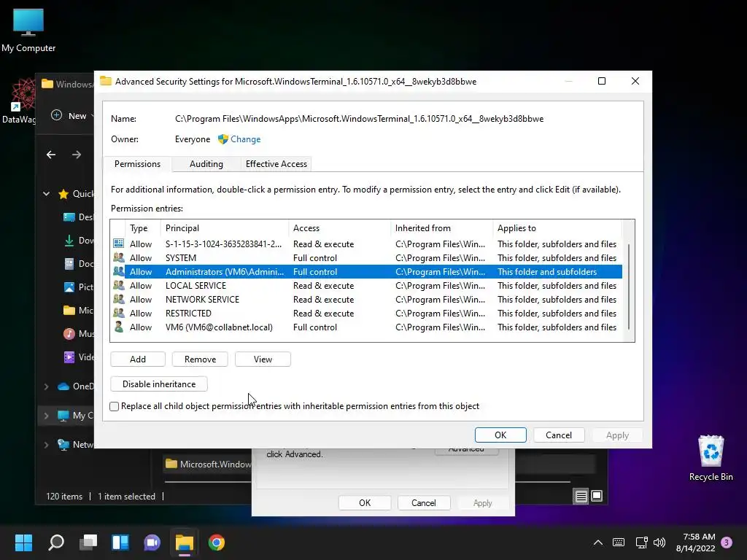Click File Explorer on the taskbar
The height and width of the screenshot is (560, 747).
185,542
